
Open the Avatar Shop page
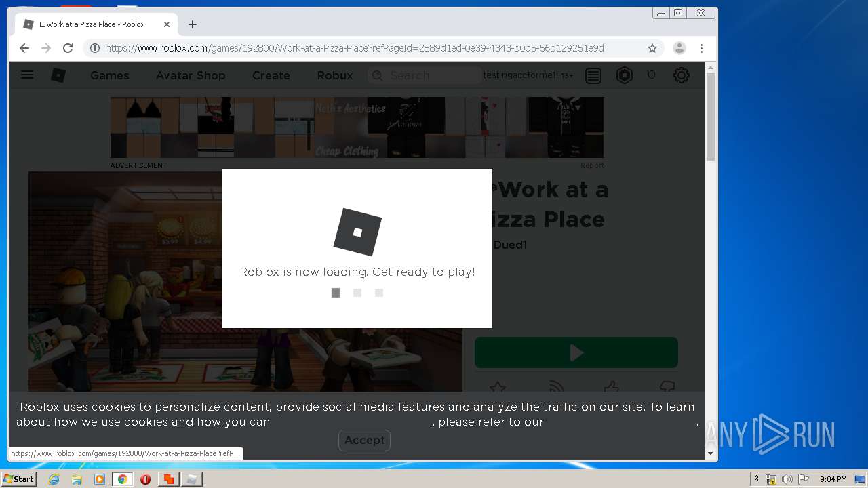point(191,75)
